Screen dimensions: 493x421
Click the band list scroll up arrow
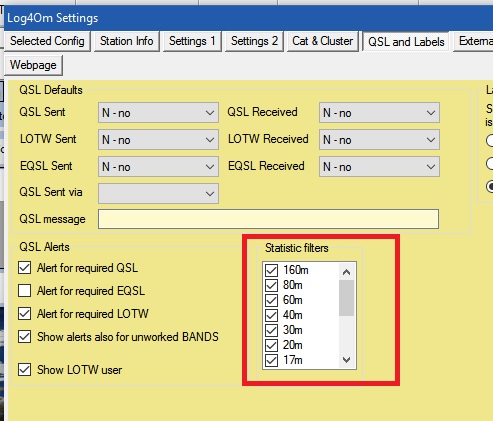click(x=347, y=272)
